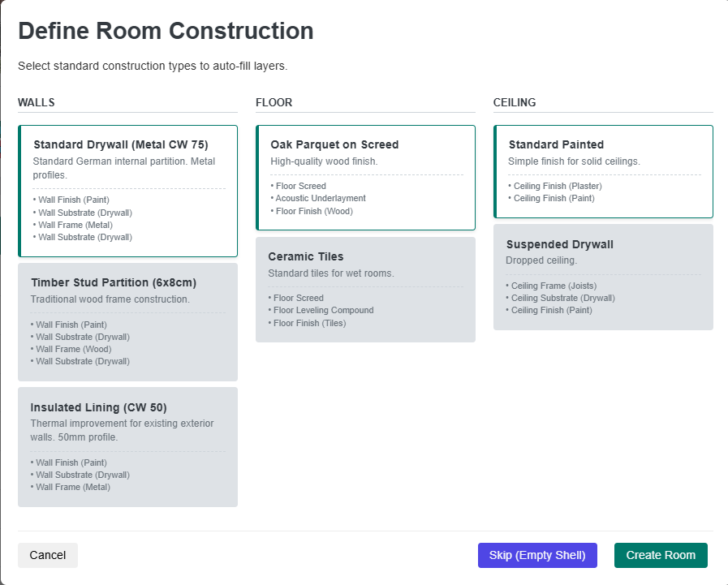Click the Define Room Construction title

coord(166,31)
